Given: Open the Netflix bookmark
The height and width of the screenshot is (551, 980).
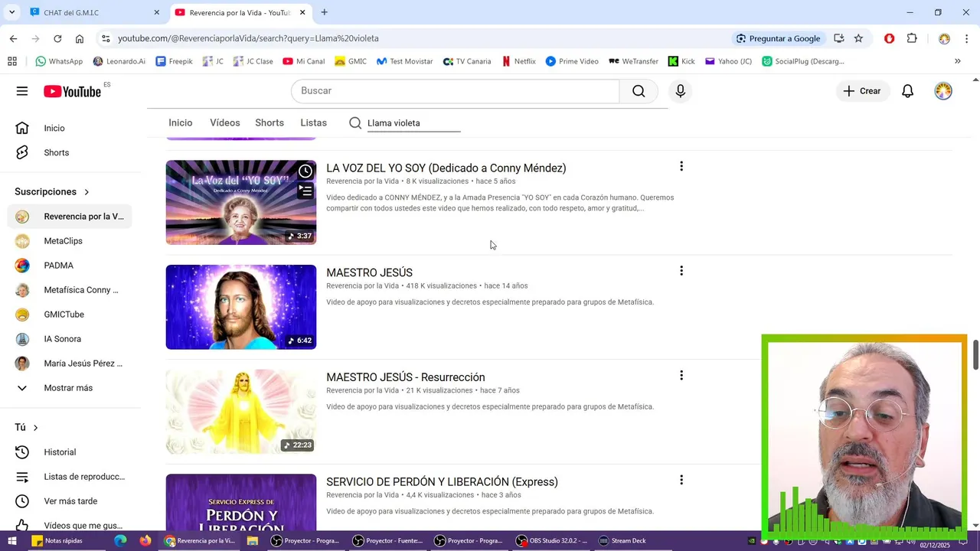Looking at the screenshot, I should click(518, 61).
